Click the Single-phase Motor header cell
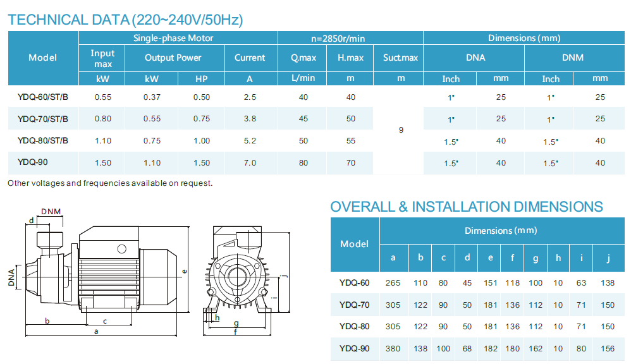This screenshot has height=364, width=631. coord(173,38)
